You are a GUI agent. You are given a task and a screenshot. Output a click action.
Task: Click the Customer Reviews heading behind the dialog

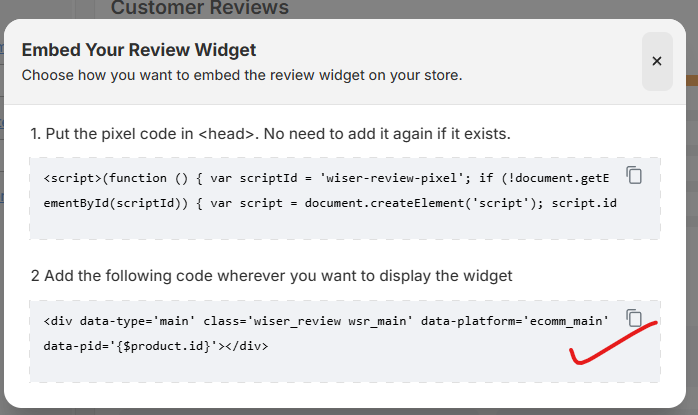tap(200, 9)
